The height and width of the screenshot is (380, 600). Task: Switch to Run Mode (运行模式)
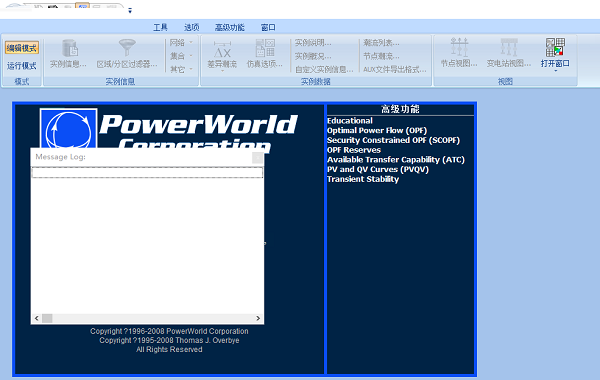(22, 66)
